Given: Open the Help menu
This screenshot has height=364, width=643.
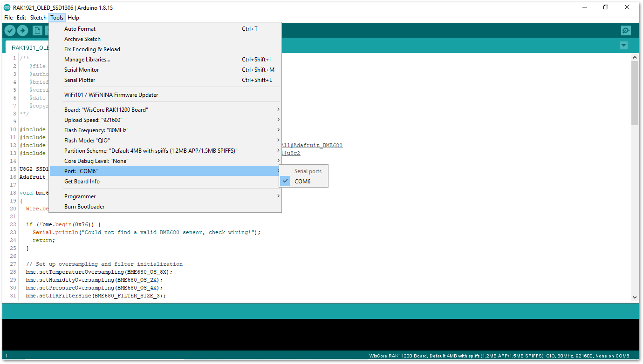Looking at the screenshot, I should click(x=73, y=18).
